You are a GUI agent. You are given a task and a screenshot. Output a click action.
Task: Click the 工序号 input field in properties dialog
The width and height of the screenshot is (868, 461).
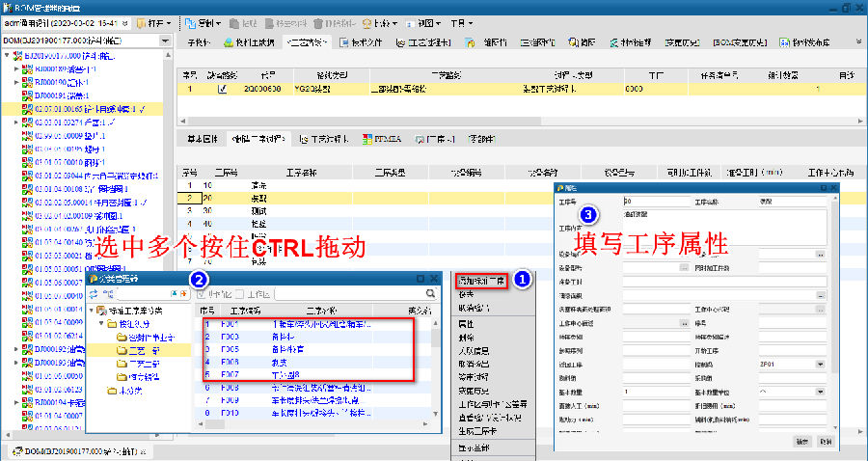coord(656,202)
